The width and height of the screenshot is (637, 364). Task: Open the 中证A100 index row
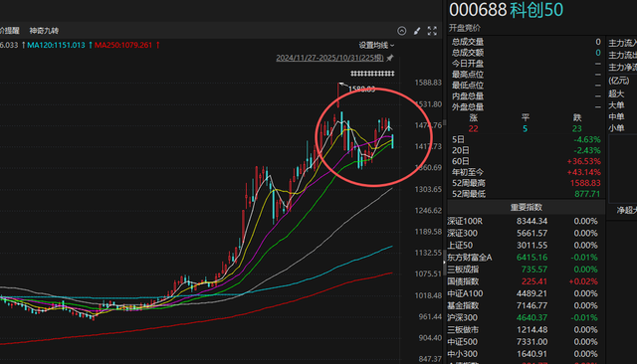tap(526, 293)
